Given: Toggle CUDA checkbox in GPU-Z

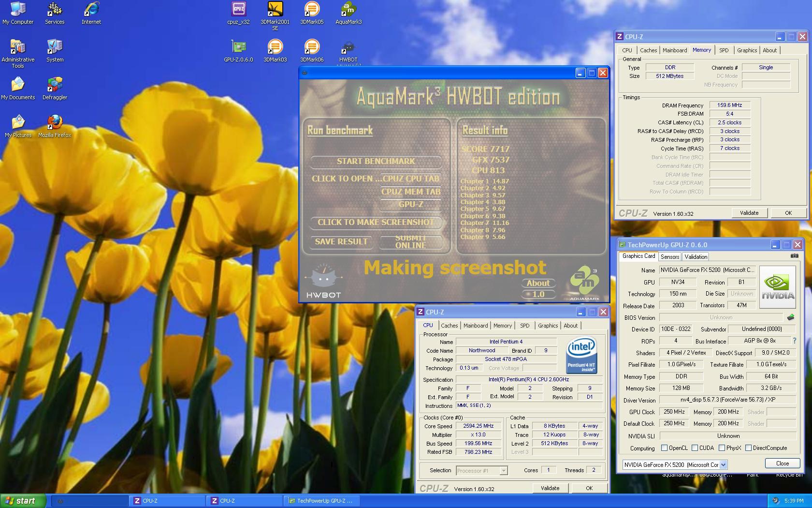Looking at the screenshot, I should pyautogui.click(x=695, y=448).
